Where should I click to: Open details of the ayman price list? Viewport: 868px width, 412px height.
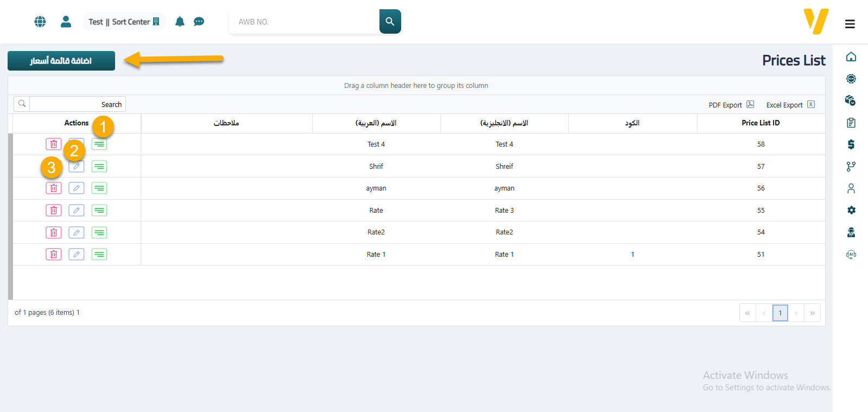pos(99,188)
